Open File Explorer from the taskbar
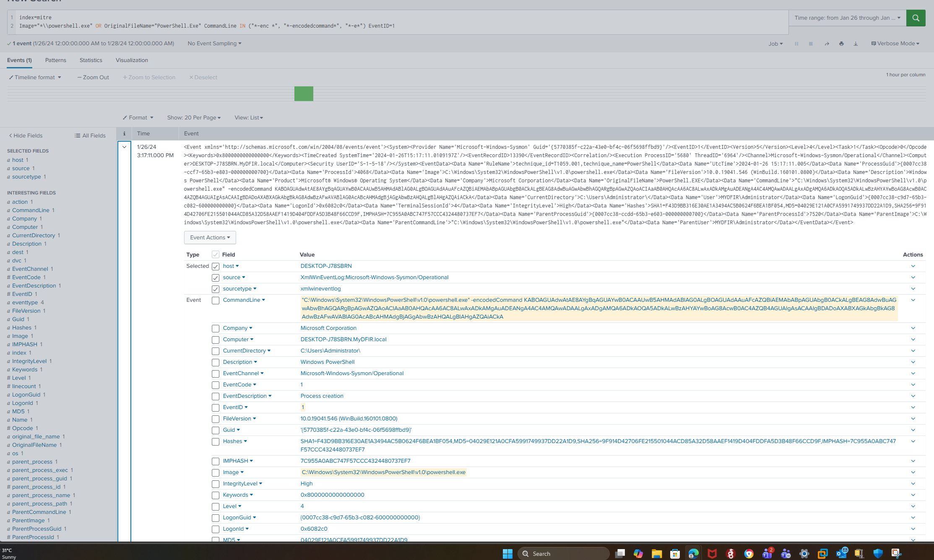 [656, 554]
